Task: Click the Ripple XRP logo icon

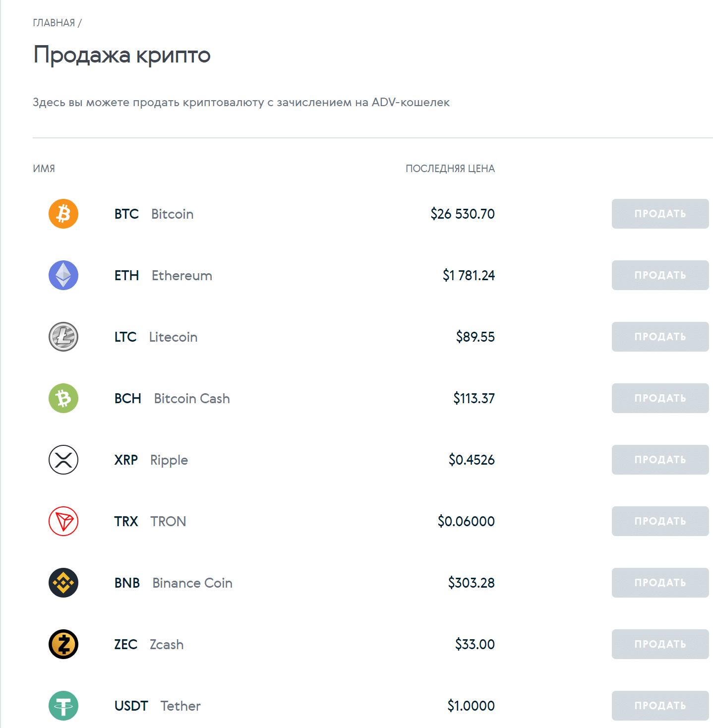Action: [x=63, y=460]
